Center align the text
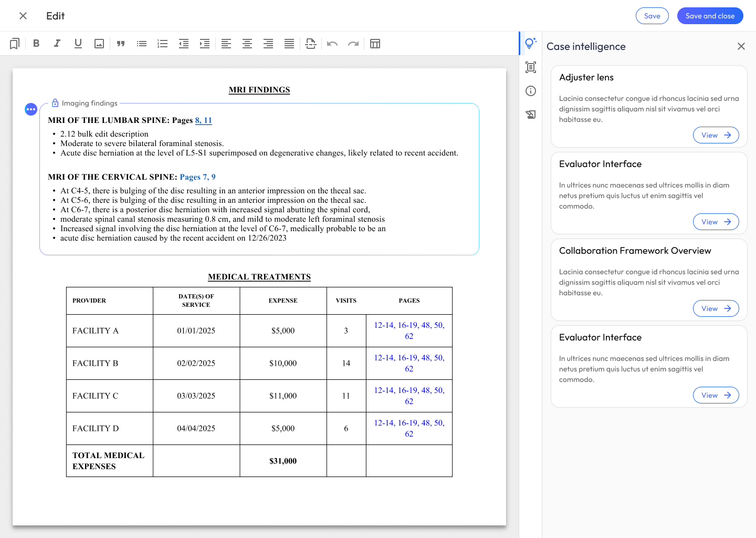The width and height of the screenshot is (756, 538). [x=247, y=44]
